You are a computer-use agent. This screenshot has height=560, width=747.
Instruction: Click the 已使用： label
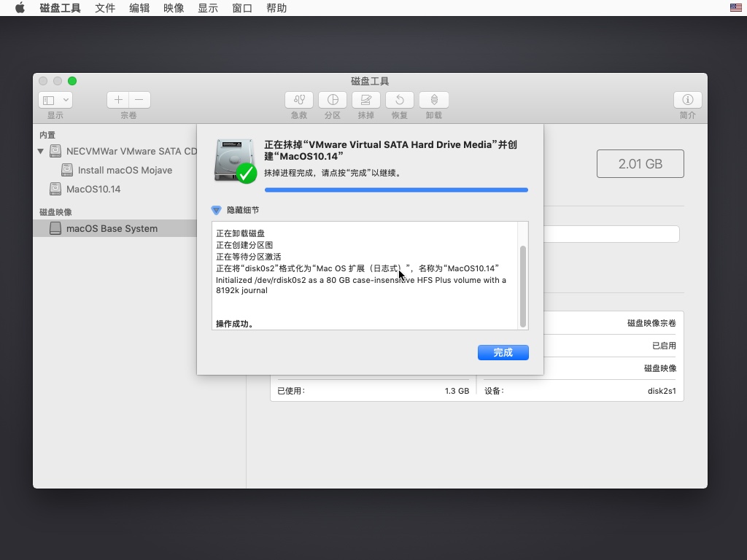(291, 391)
